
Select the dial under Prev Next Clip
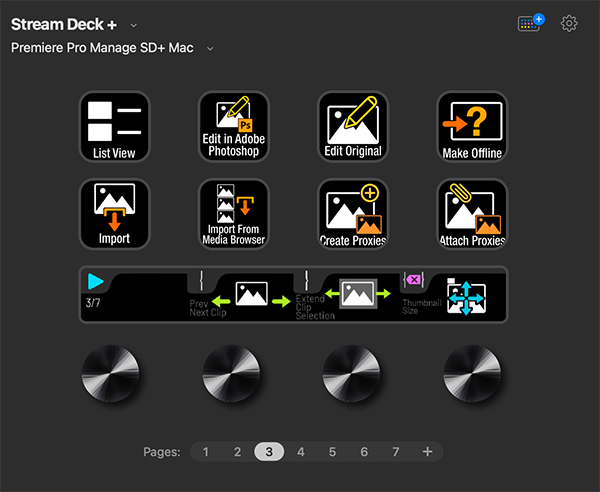[x=231, y=373]
